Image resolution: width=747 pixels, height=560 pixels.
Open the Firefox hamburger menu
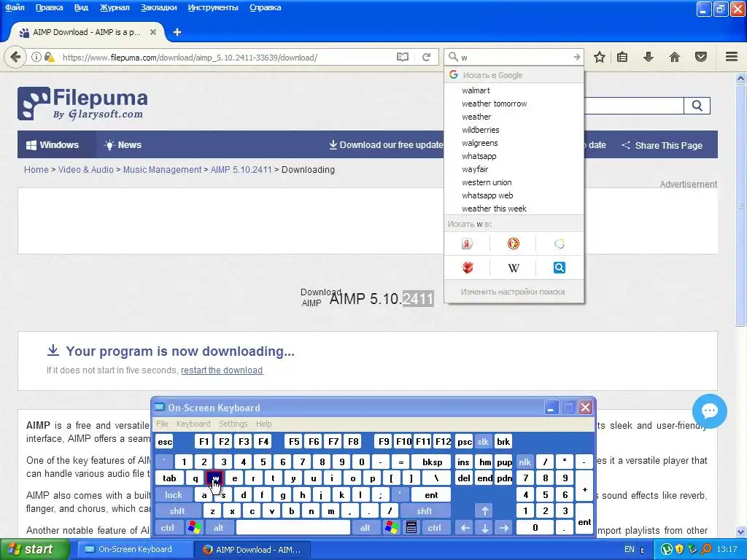(x=732, y=57)
